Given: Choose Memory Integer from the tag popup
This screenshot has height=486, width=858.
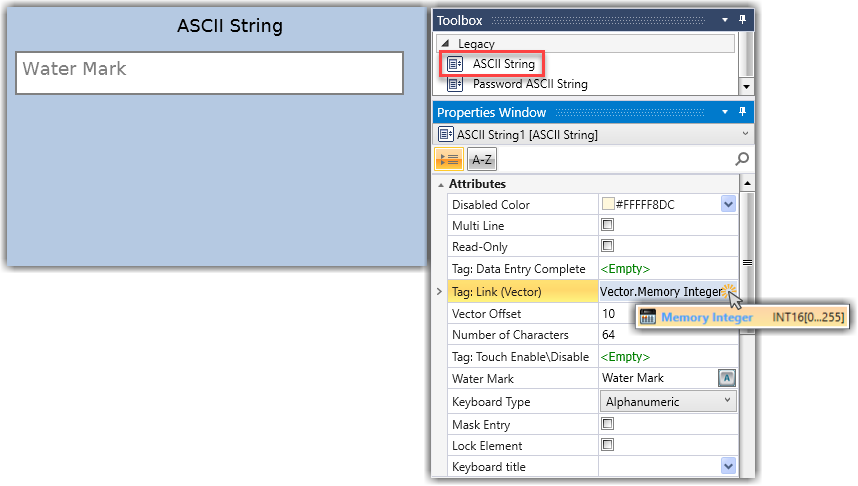Looking at the screenshot, I should (706, 318).
